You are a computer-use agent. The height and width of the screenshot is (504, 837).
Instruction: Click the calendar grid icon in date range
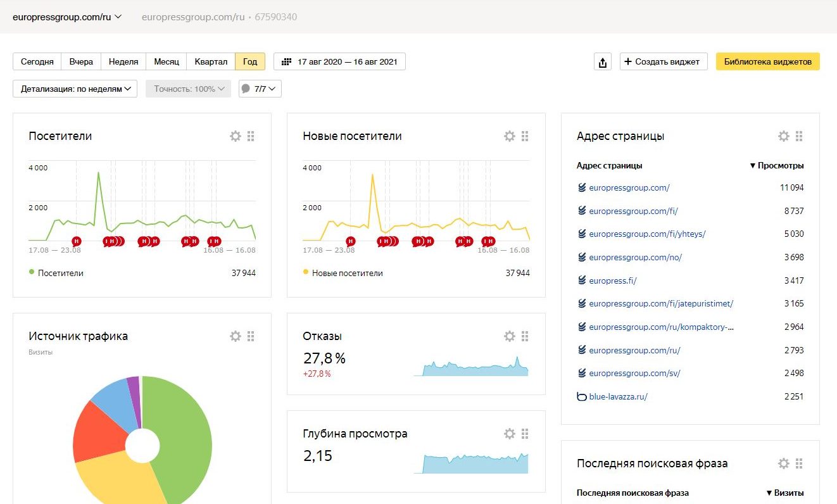(286, 62)
